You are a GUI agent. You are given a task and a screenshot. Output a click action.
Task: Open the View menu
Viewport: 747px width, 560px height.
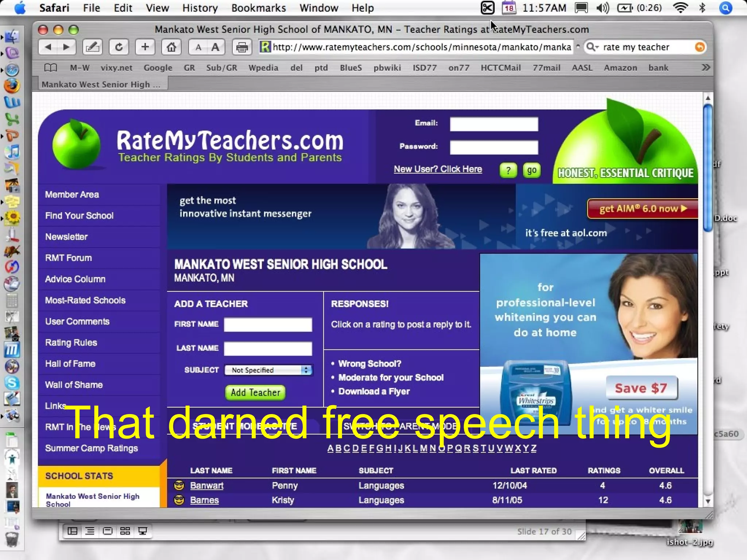coord(157,8)
